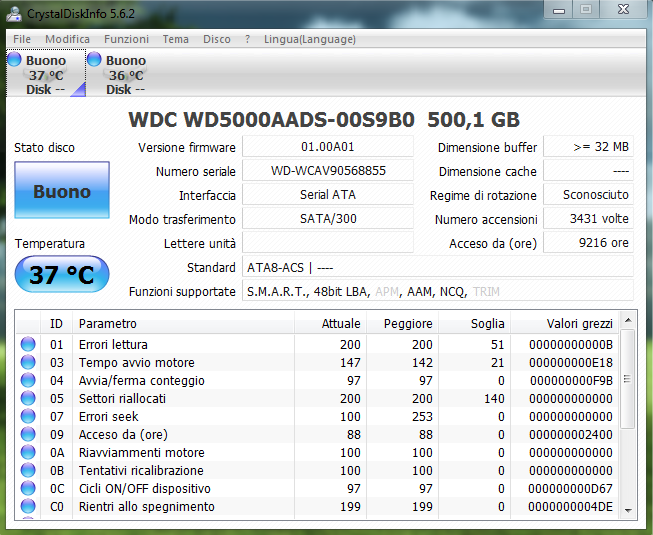
Task: Click the Peggiore column header
Action: pyautogui.click(x=402, y=323)
